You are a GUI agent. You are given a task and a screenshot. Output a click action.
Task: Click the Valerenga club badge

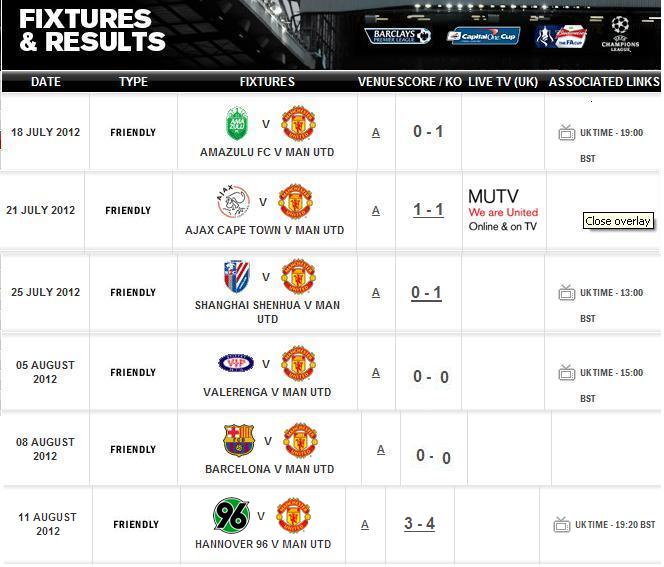(x=236, y=363)
